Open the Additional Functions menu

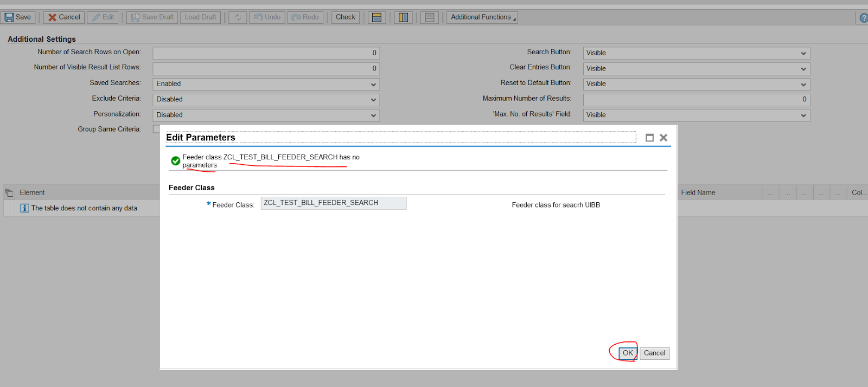click(x=482, y=17)
